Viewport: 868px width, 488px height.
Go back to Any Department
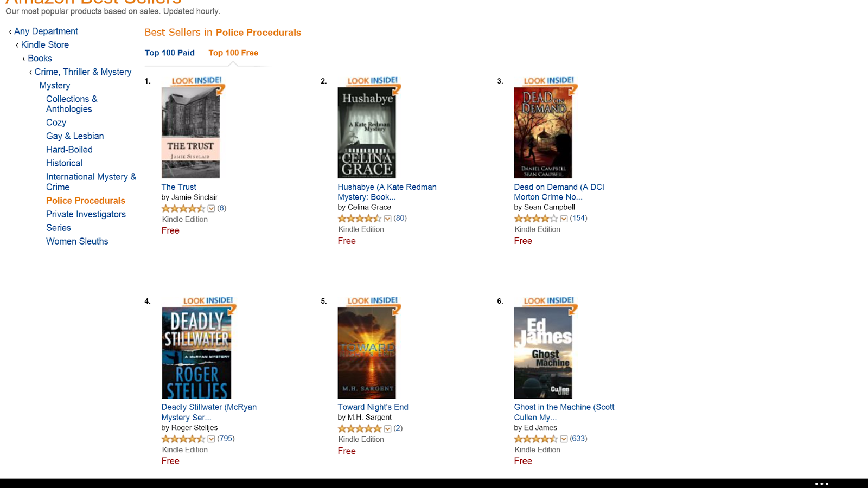tap(46, 31)
